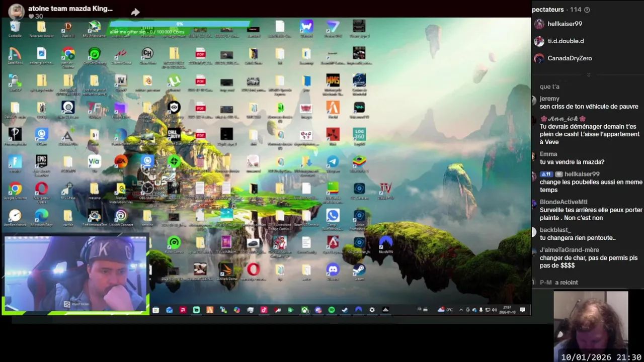Open the Clone Hero desktop icon

point(147,56)
